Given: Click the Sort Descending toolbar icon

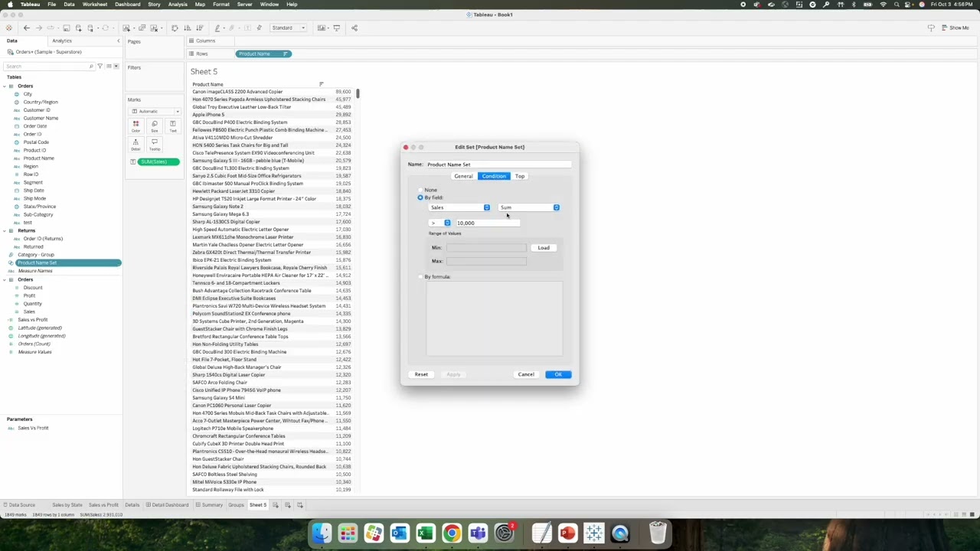Looking at the screenshot, I should pyautogui.click(x=199, y=28).
